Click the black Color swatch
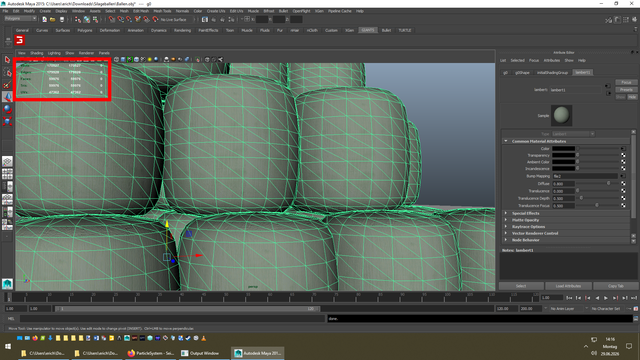Image resolution: width=640 pixels, height=360 pixels. [x=563, y=149]
